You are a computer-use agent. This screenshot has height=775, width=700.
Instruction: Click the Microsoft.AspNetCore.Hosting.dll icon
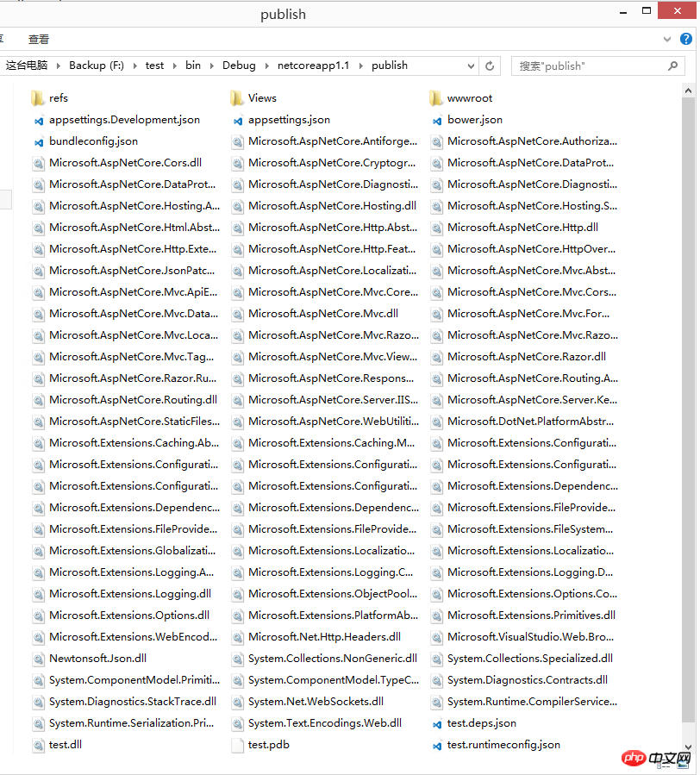(x=238, y=207)
